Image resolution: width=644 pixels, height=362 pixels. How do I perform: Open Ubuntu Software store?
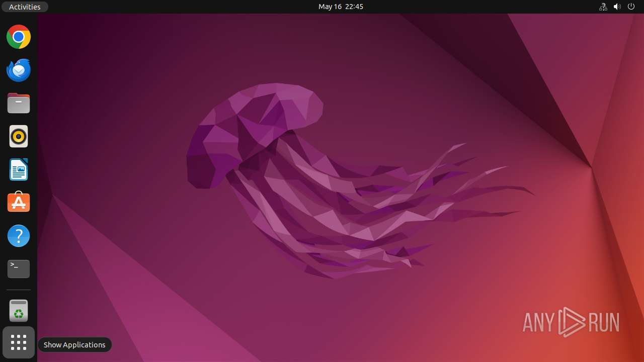pos(19,203)
